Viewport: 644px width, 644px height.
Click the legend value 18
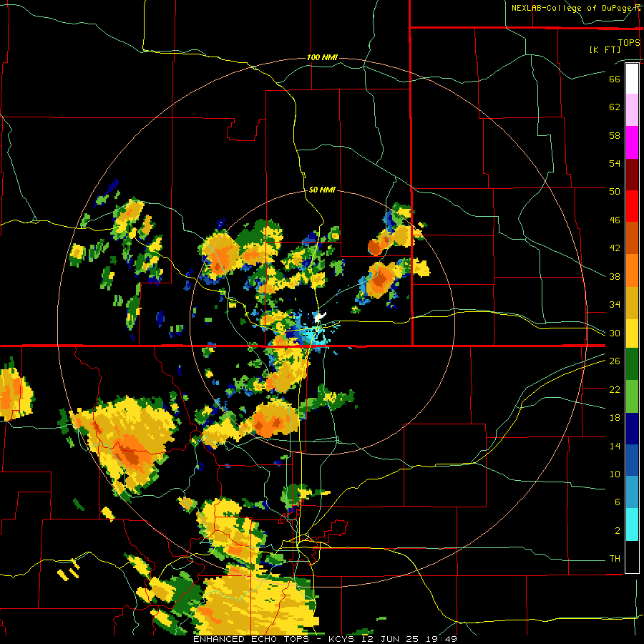(615, 418)
